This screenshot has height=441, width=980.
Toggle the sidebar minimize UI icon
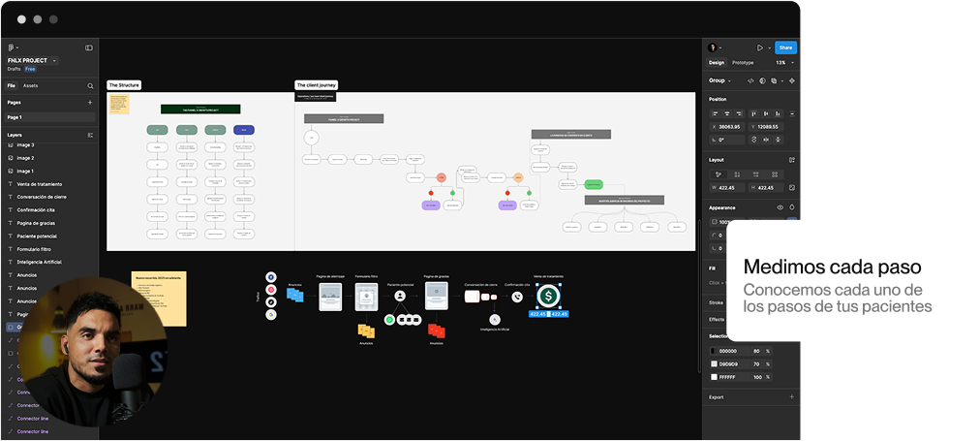89,47
